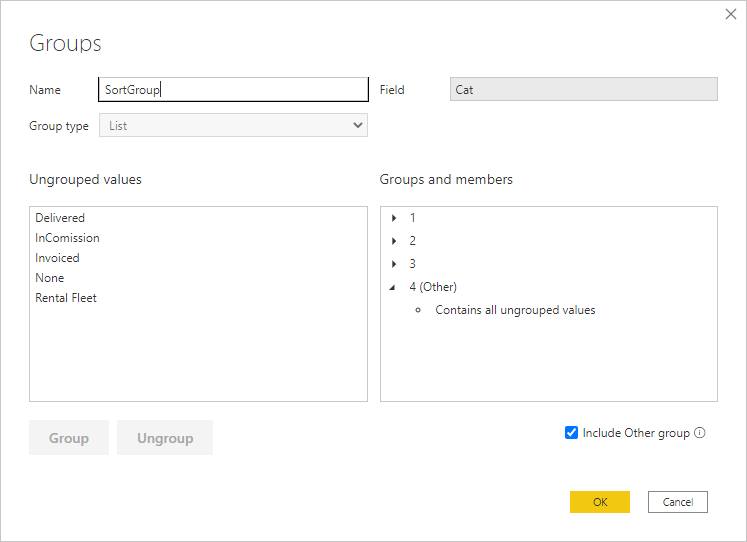Expand group 3 in Groups and members
Viewport: 747px width, 542px height.
394,264
